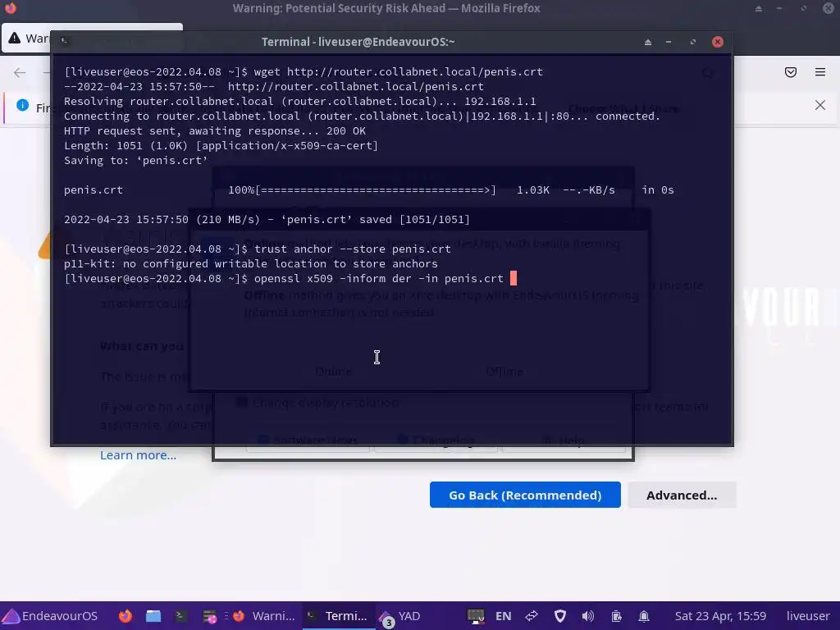Open the file manager launcher in panel
840x630 pixels.
pos(153,616)
